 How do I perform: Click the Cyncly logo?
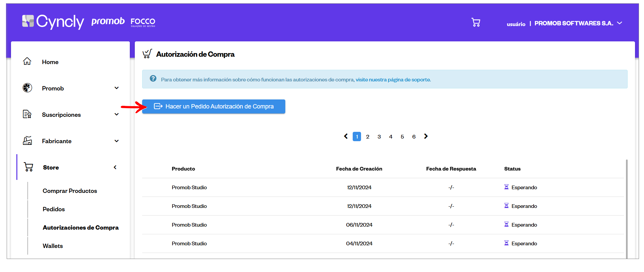tap(53, 22)
